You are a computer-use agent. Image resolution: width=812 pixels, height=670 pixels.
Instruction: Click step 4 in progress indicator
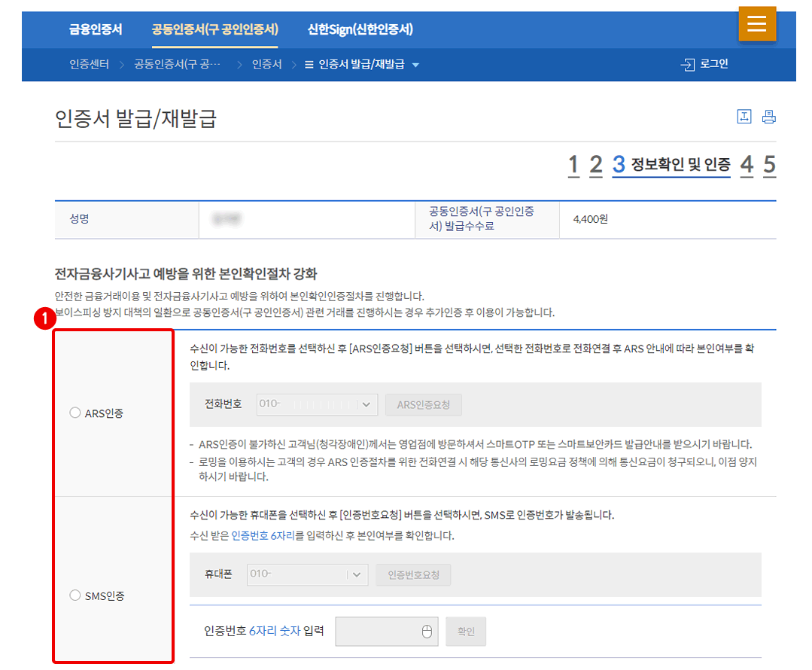point(747,165)
